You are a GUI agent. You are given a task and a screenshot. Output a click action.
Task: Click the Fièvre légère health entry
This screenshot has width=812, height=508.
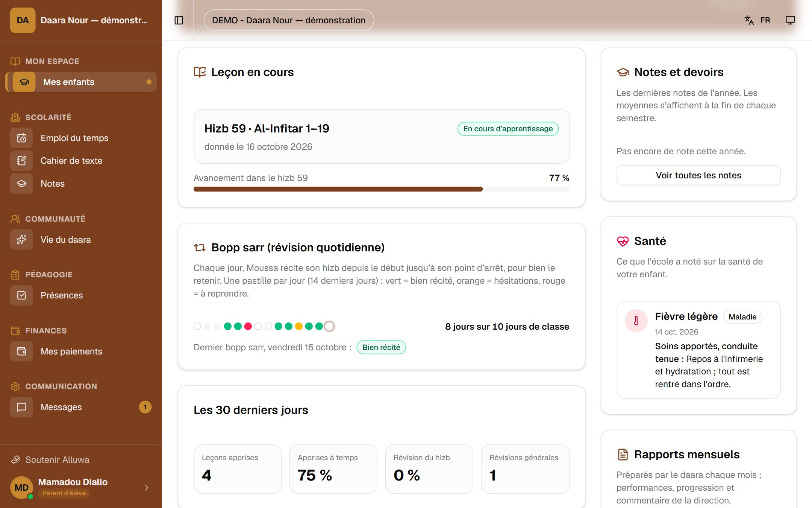pyautogui.click(x=698, y=350)
